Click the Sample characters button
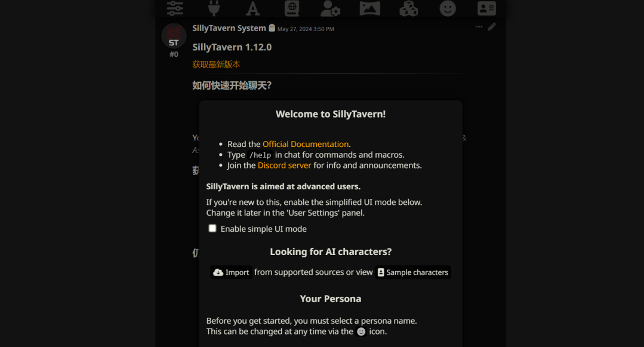The height and width of the screenshot is (347, 644). click(413, 272)
